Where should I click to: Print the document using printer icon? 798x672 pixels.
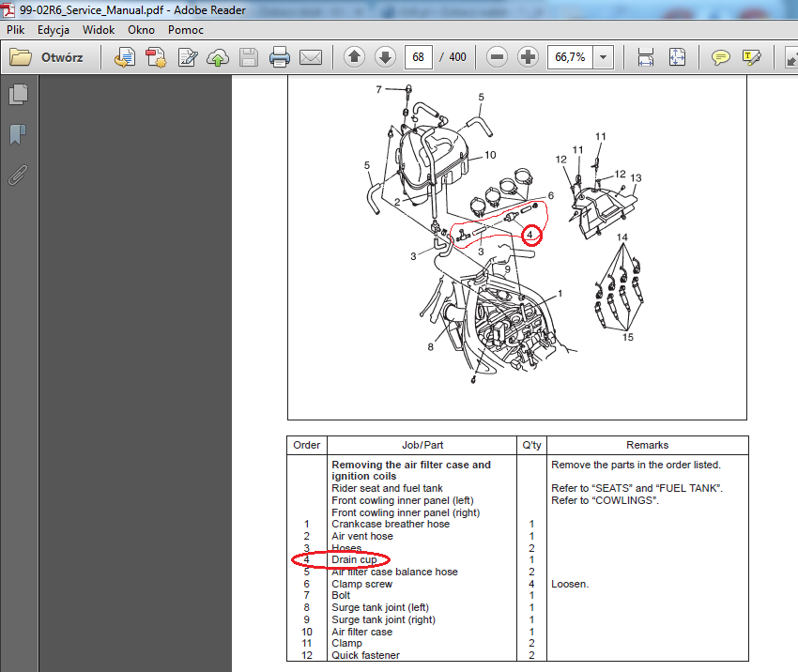point(280,57)
